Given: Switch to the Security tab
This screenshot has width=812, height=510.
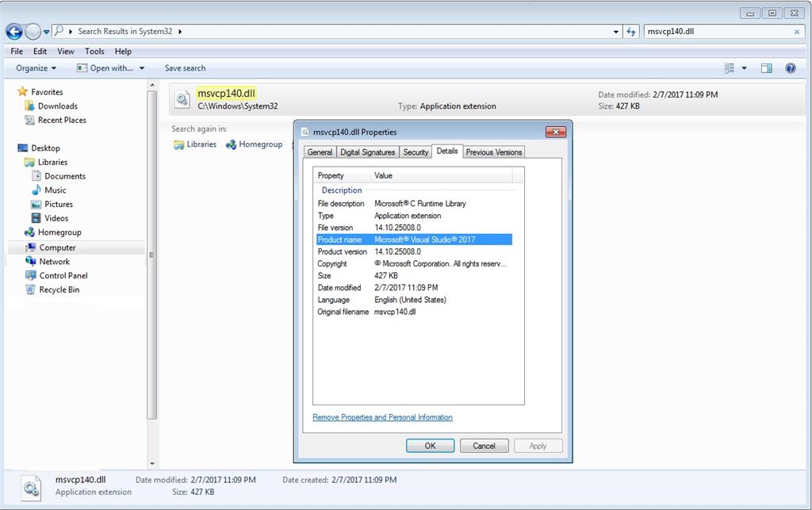Looking at the screenshot, I should 416,152.
